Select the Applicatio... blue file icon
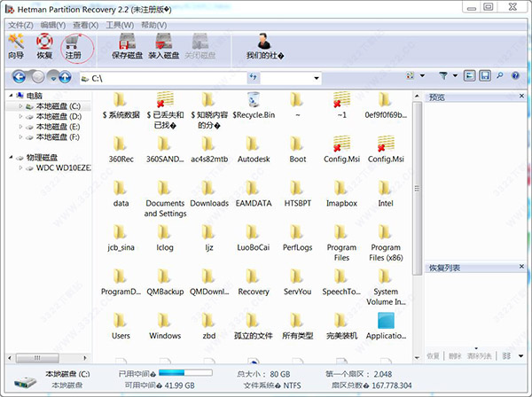The width and height of the screenshot is (532, 397). [x=386, y=326]
